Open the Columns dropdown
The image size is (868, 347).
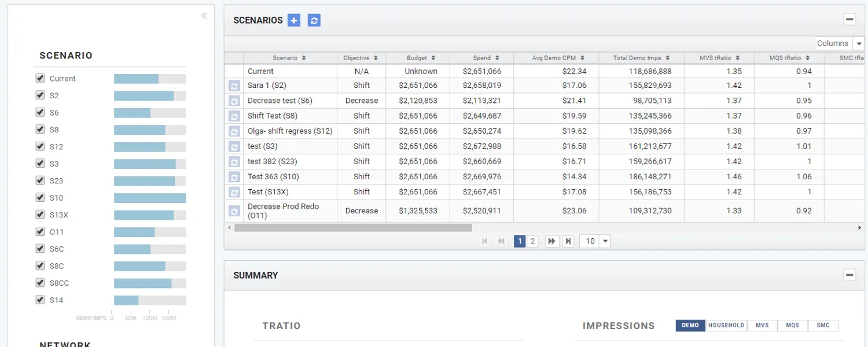[x=840, y=43]
